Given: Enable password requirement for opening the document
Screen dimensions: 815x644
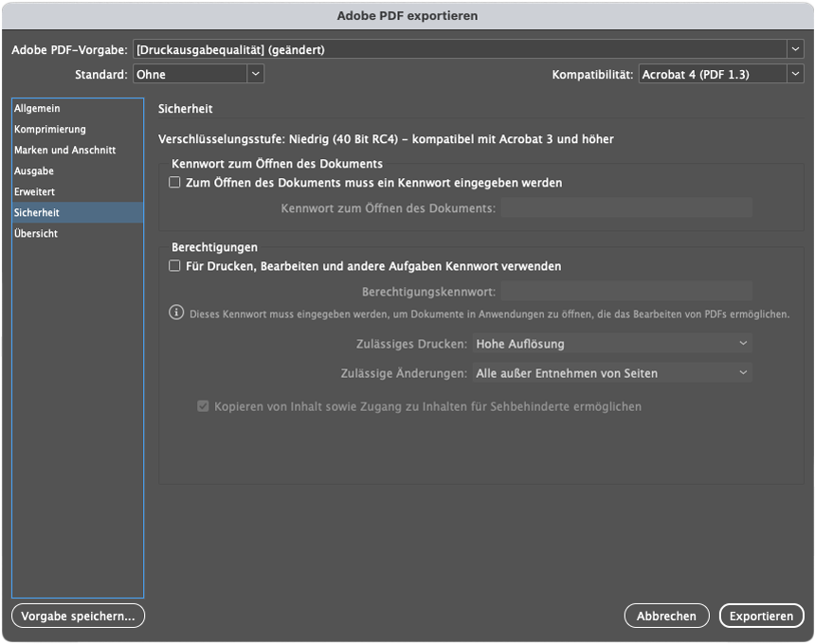Looking at the screenshot, I should (x=174, y=182).
